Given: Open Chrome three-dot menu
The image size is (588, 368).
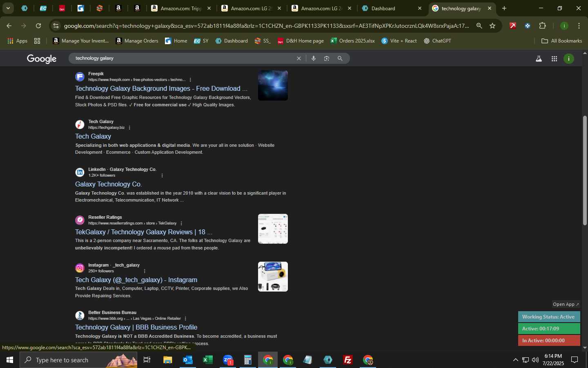Looking at the screenshot, I should (x=579, y=26).
